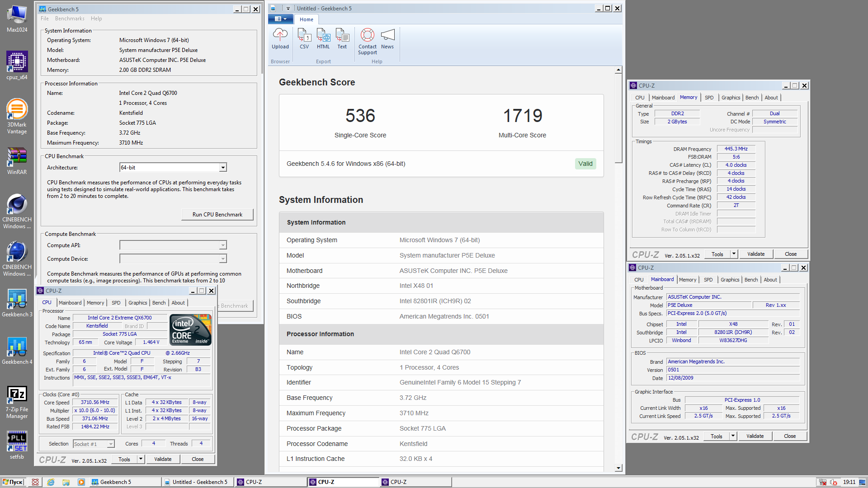Open the lower CINEBENCH Windows shortcut
868x488 pixels.
[17, 259]
